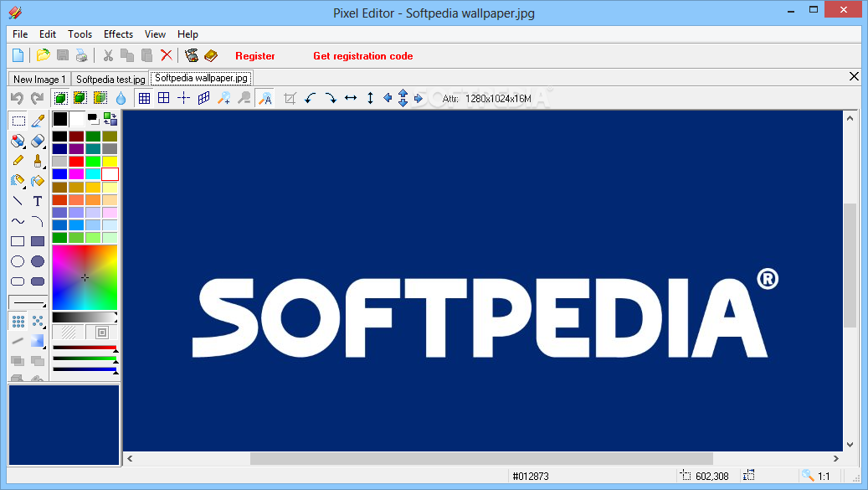This screenshot has width=868, height=490.
Task: Switch to the Softpedia test.jpg tab
Action: click(110, 80)
